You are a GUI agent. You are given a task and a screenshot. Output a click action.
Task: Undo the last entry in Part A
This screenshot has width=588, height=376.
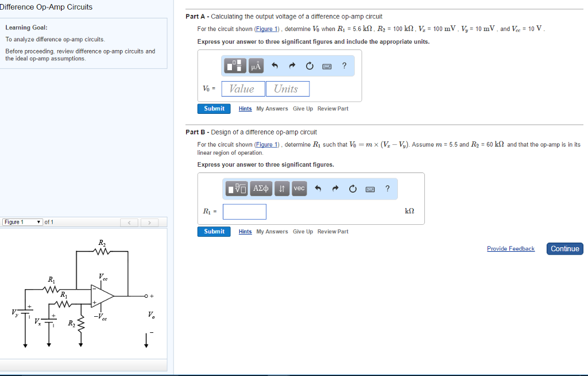point(275,66)
